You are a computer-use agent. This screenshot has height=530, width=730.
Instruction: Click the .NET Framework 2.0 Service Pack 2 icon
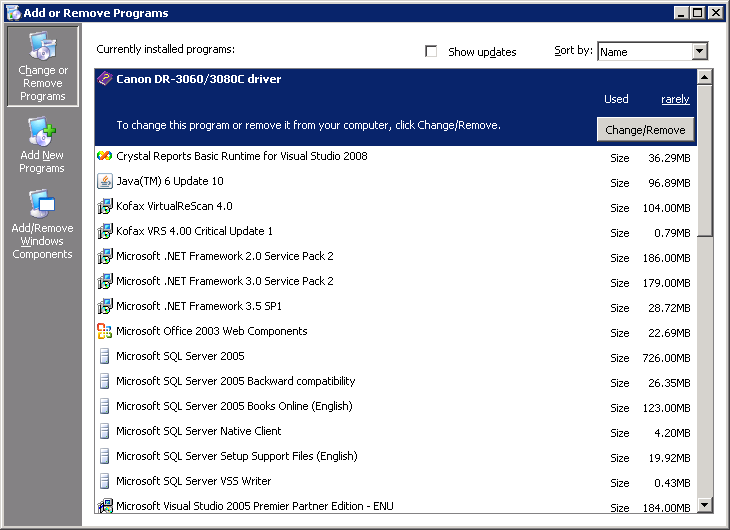click(x=105, y=256)
